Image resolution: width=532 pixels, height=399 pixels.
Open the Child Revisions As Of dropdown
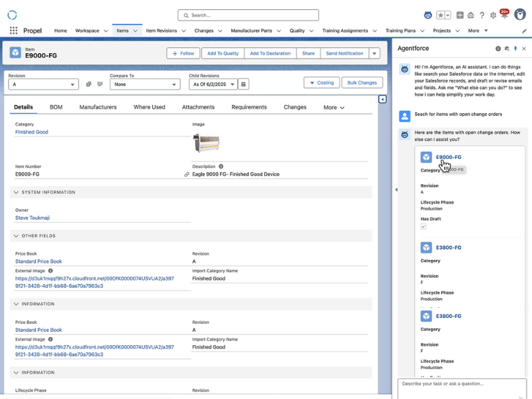coord(213,84)
